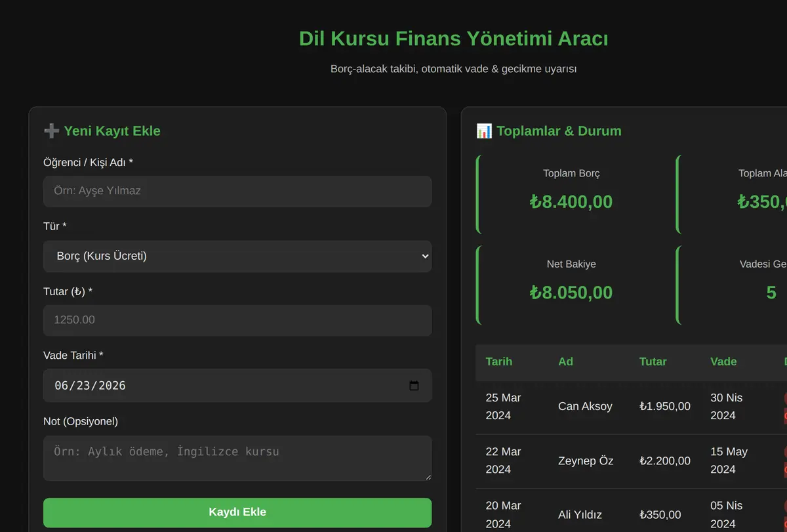
Task: Click the 25 Mar 2024 date cell
Action: 503,406
